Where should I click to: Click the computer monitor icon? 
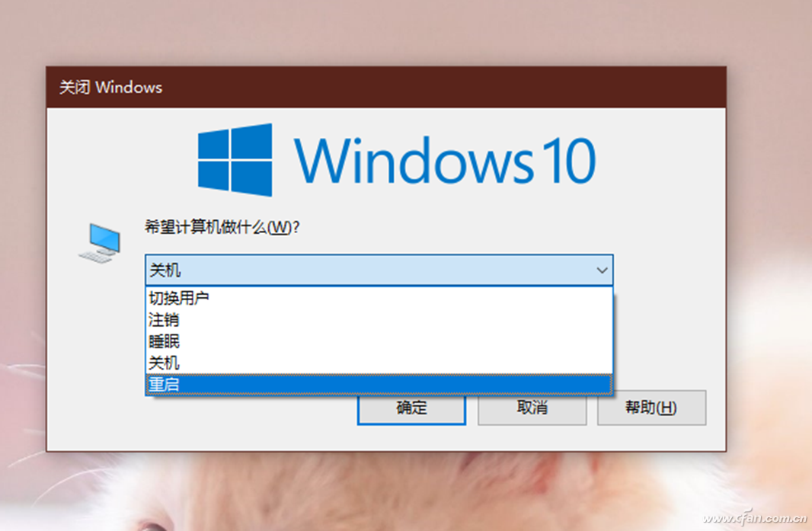point(100,243)
